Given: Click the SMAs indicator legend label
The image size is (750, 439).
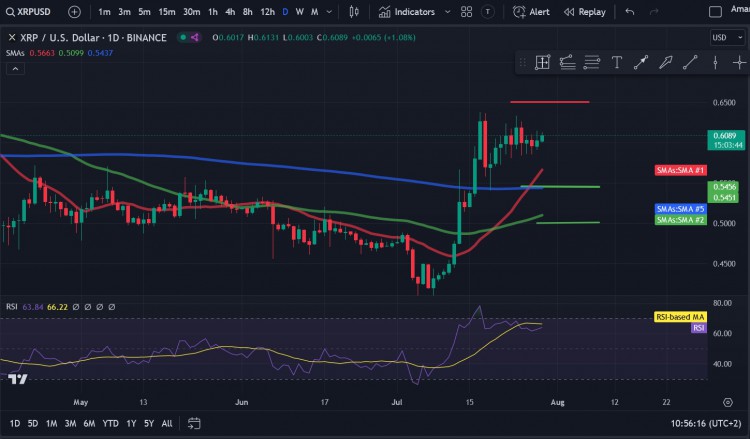Looking at the screenshot, I should [15, 53].
